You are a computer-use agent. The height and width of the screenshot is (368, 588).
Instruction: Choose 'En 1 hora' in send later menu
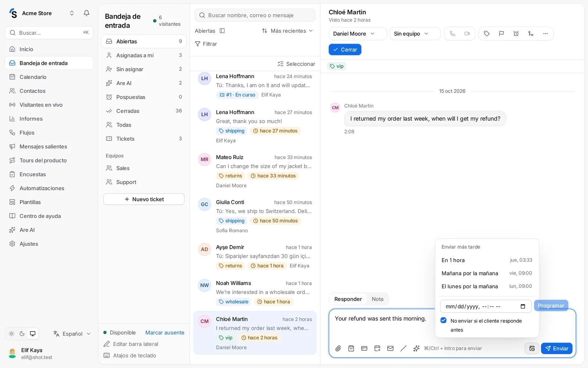click(487, 260)
